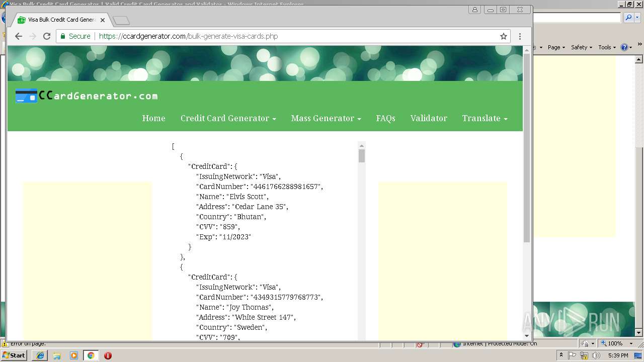Click the Error on page warning icon
This screenshot has height=362, width=644.
point(5,344)
